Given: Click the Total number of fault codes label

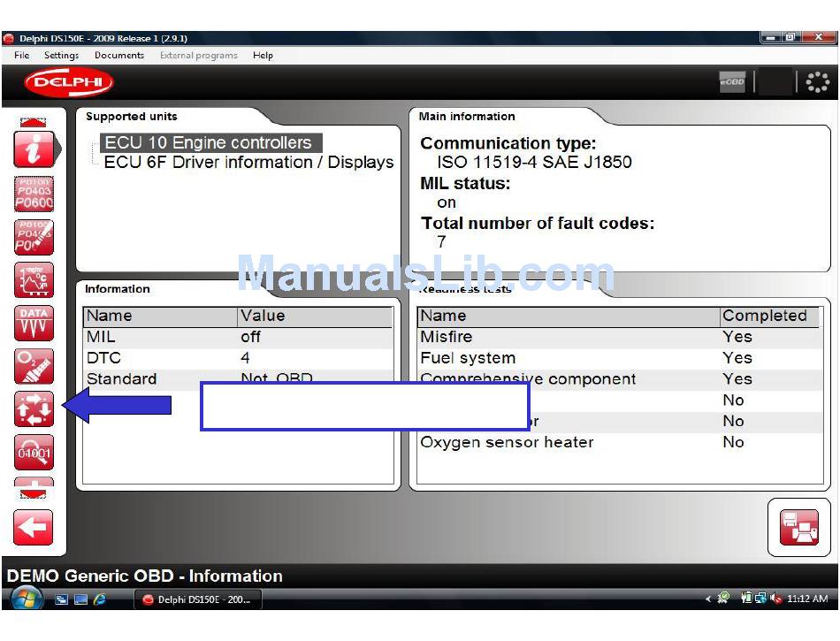Looking at the screenshot, I should [x=538, y=223].
